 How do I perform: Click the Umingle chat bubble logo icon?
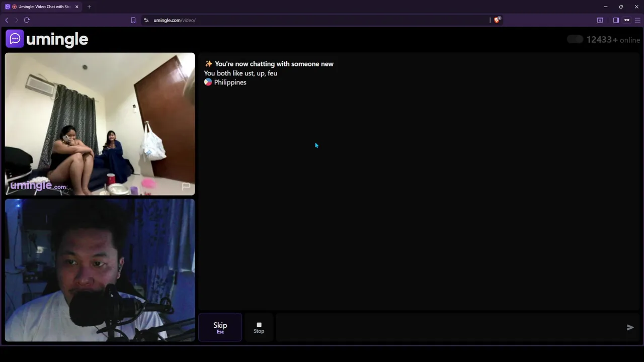15,39
